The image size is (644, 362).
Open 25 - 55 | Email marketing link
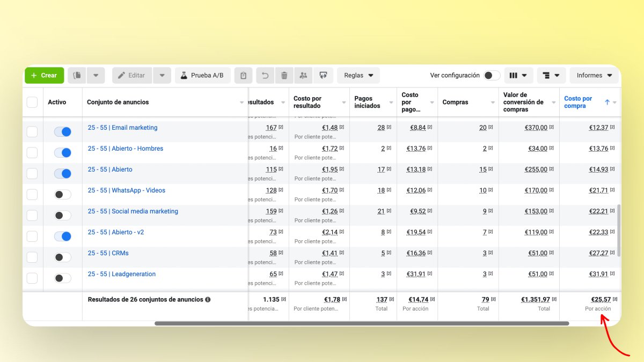pyautogui.click(x=123, y=128)
